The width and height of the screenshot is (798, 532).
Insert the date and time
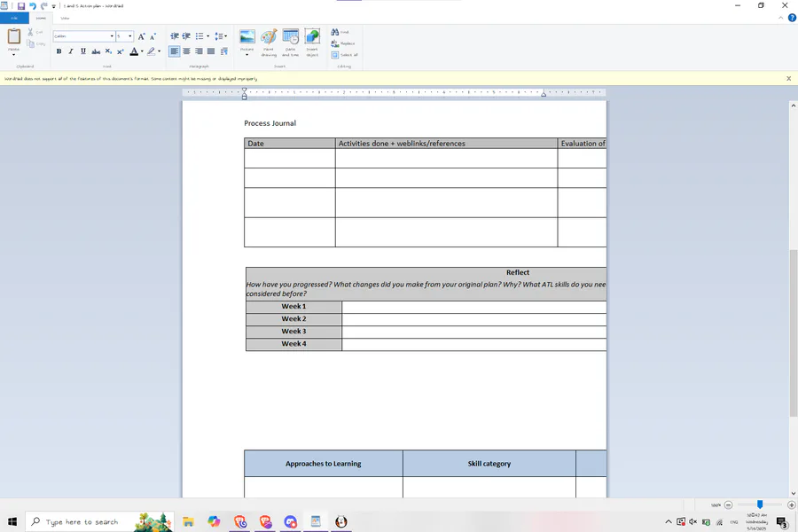[291, 43]
